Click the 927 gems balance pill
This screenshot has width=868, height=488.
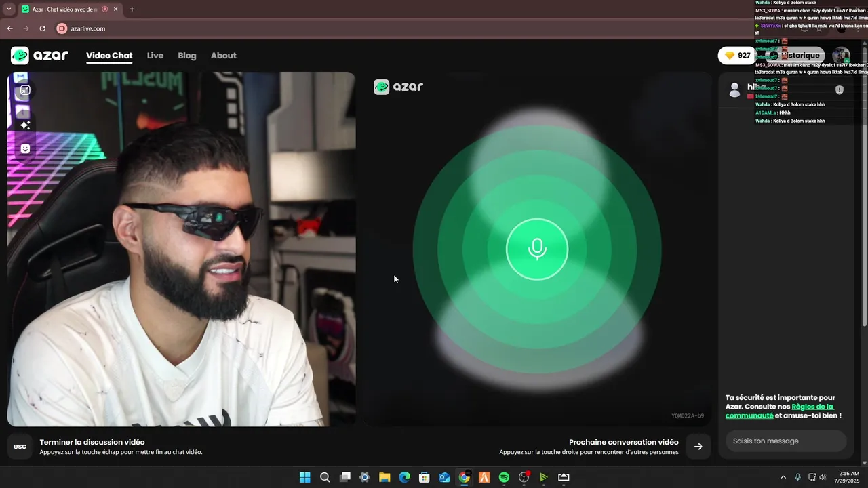737,56
